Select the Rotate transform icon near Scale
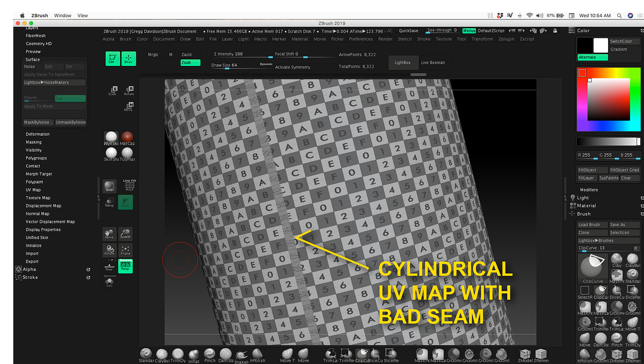Screen dimensions: 644x364 pos(129,91)
